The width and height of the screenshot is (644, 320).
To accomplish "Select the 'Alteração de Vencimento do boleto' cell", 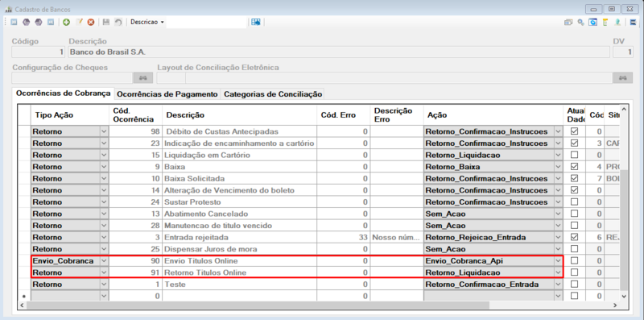I will (239, 190).
